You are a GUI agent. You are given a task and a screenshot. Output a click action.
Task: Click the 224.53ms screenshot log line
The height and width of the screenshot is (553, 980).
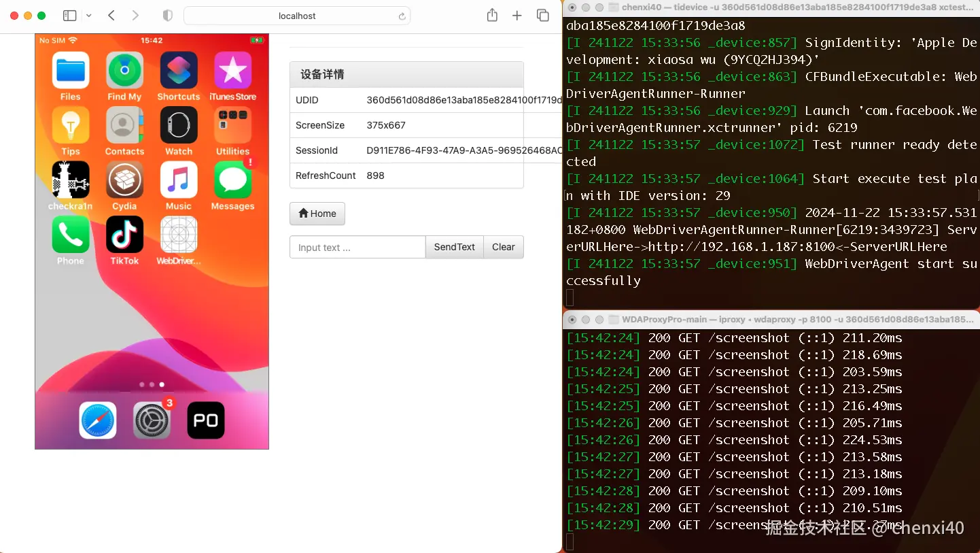pyautogui.click(x=735, y=440)
